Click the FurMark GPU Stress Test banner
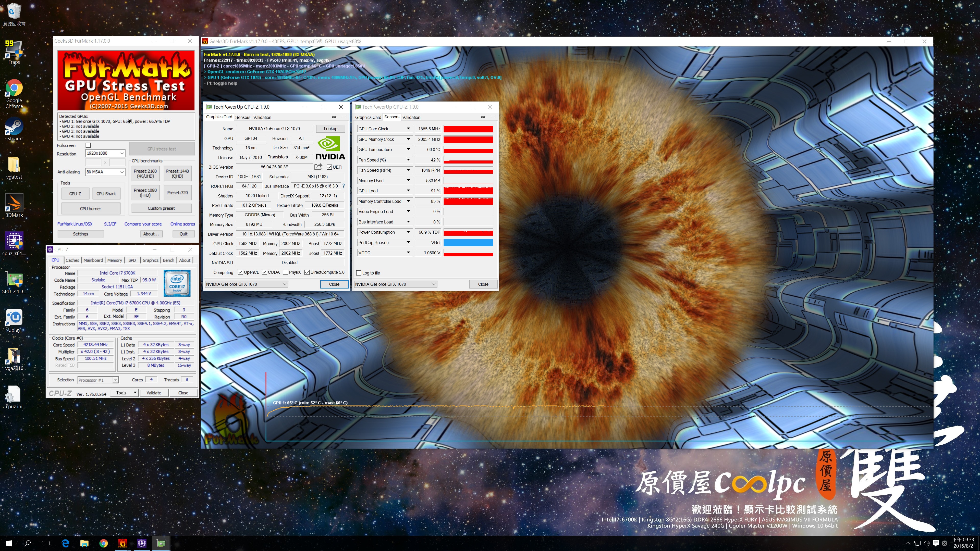Viewport: 980px width, 551px height. pyautogui.click(x=126, y=80)
